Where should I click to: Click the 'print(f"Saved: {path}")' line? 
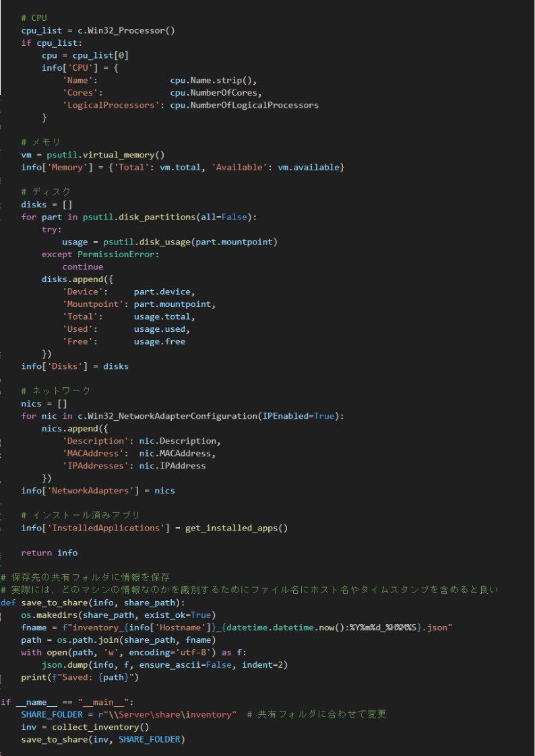(80, 677)
